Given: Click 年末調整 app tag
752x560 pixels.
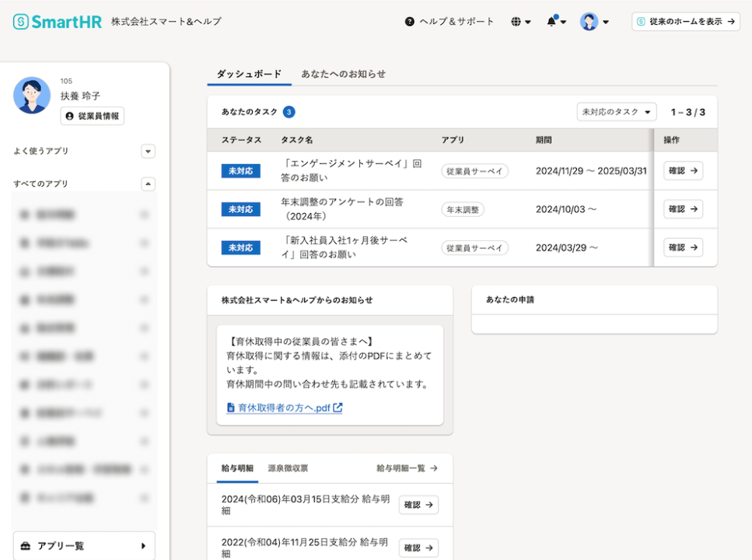Looking at the screenshot, I should click(x=463, y=210).
